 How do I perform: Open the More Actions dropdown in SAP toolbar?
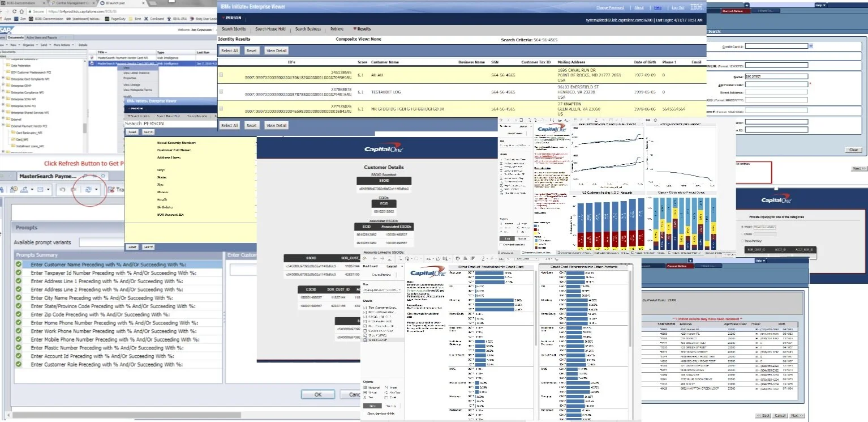63,44
